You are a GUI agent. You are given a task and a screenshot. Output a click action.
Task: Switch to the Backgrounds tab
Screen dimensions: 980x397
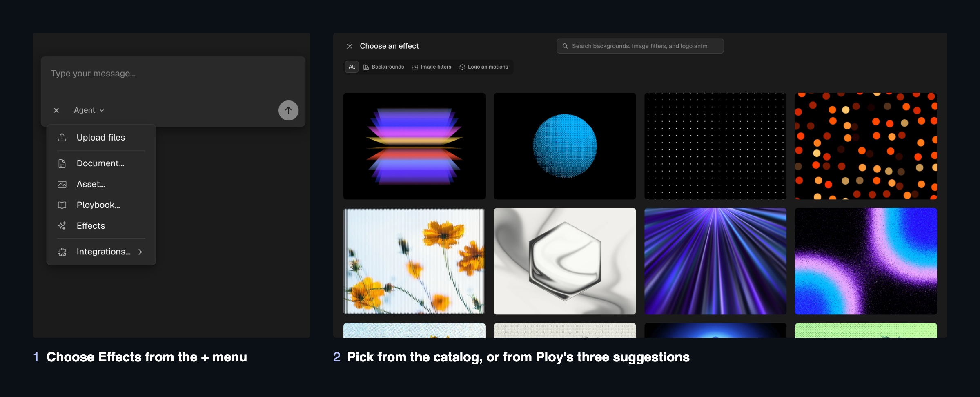(x=383, y=67)
